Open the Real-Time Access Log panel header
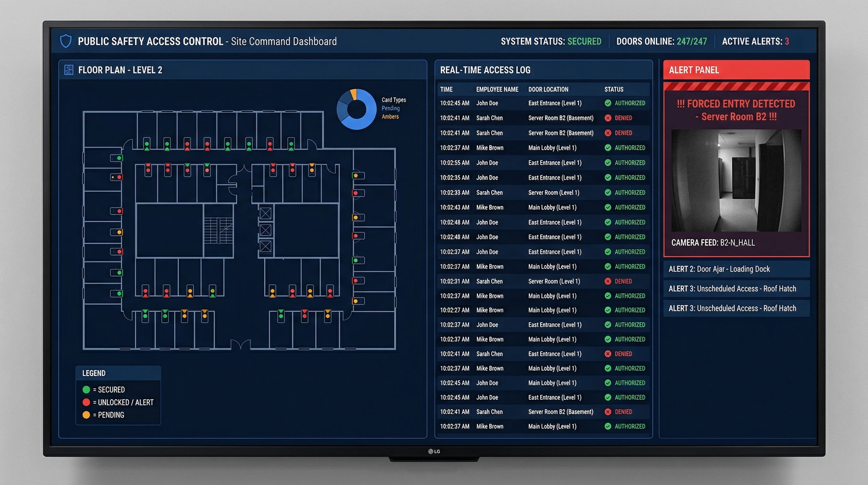The width and height of the screenshot is (868, 485). click(485, 70)
